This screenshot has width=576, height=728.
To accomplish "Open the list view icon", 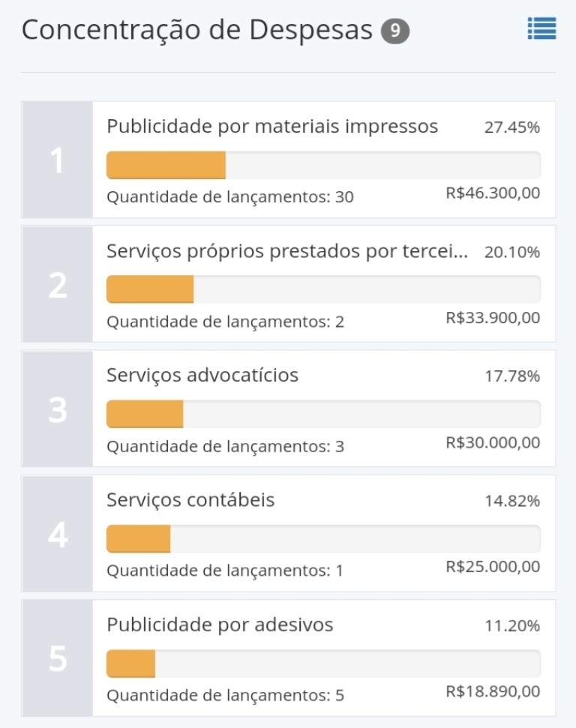I will 541,28.
